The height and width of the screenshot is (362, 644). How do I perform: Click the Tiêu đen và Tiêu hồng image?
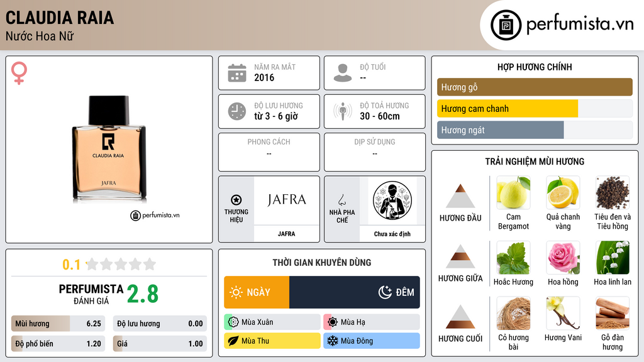(613, 192)
